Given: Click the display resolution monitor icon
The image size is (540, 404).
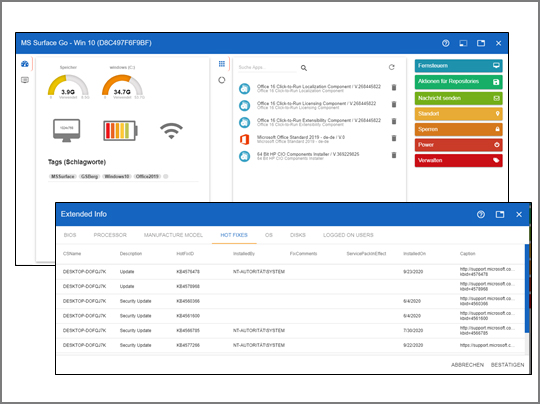Looking at the screenshot, I should coord(66,131).
